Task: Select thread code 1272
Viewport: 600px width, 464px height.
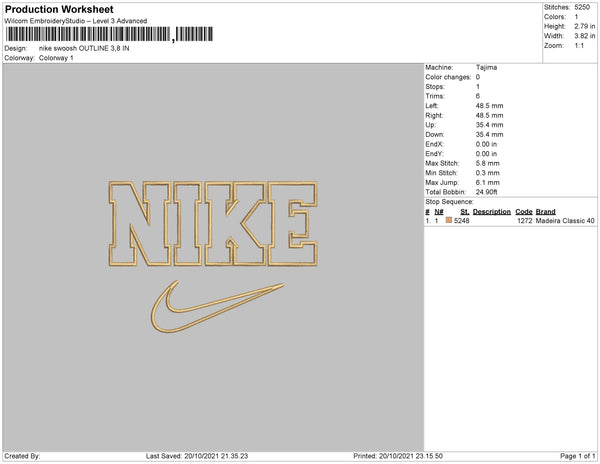Action: coord(525,221)
